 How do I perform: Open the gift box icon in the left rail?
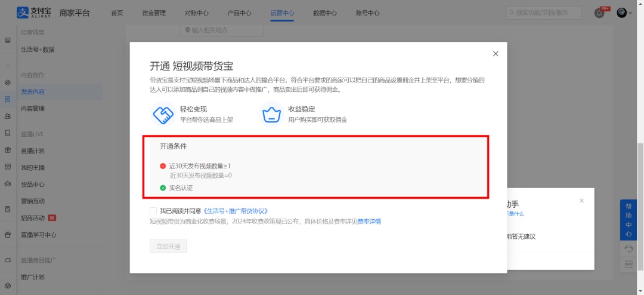[8, 150]
